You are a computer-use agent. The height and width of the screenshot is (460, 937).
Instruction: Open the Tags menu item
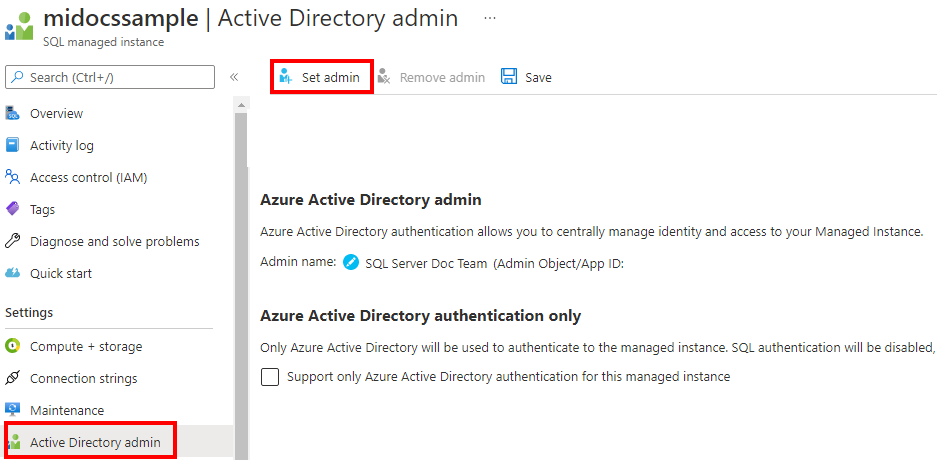point(42,210)
